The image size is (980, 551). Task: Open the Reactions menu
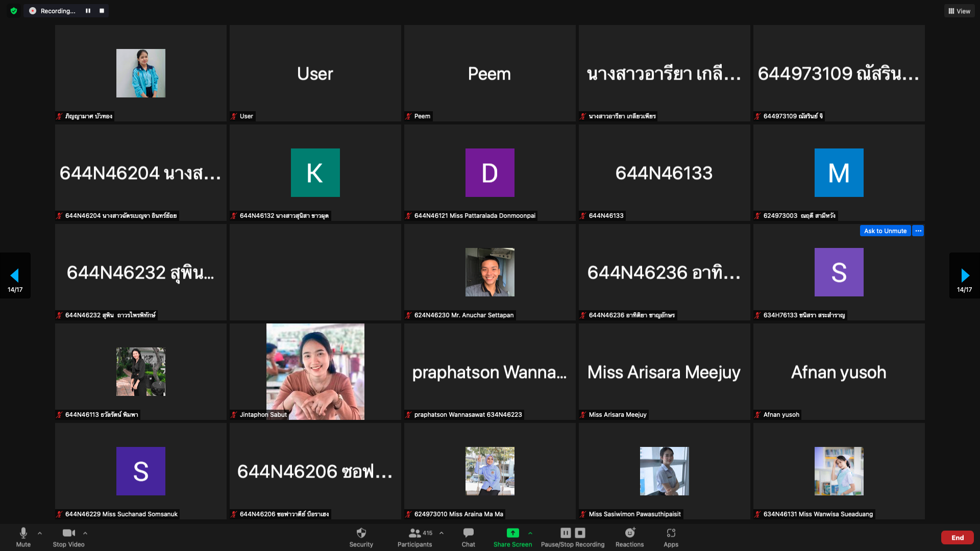click(x=629, y=533)
